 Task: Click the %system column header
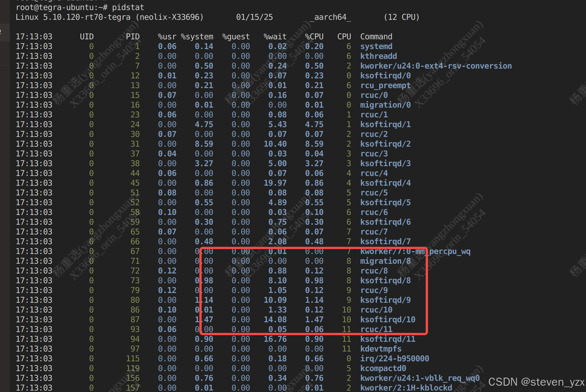(x=197, y=37)
